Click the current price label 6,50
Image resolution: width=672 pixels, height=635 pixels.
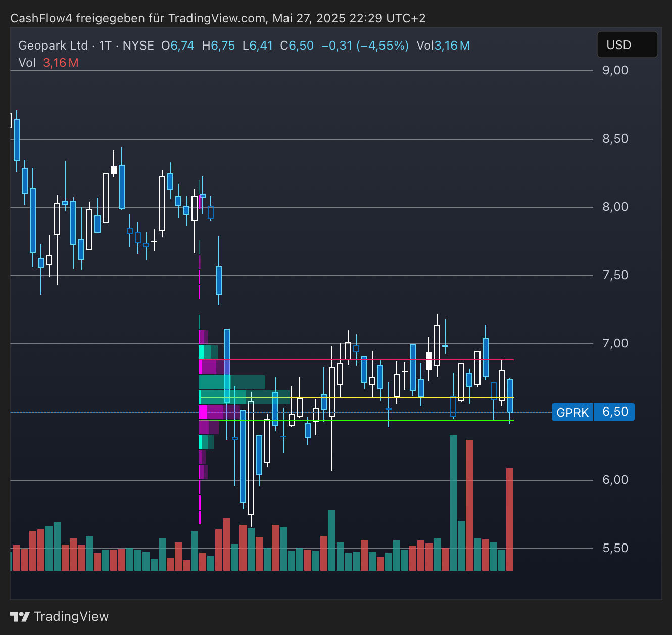[615, 412]
